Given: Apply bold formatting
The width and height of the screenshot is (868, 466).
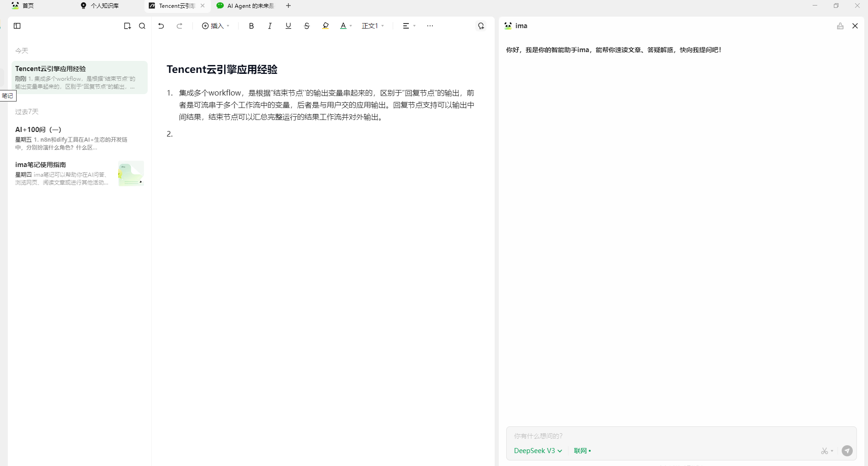Looking at the screenshot, I should point(251,26).
